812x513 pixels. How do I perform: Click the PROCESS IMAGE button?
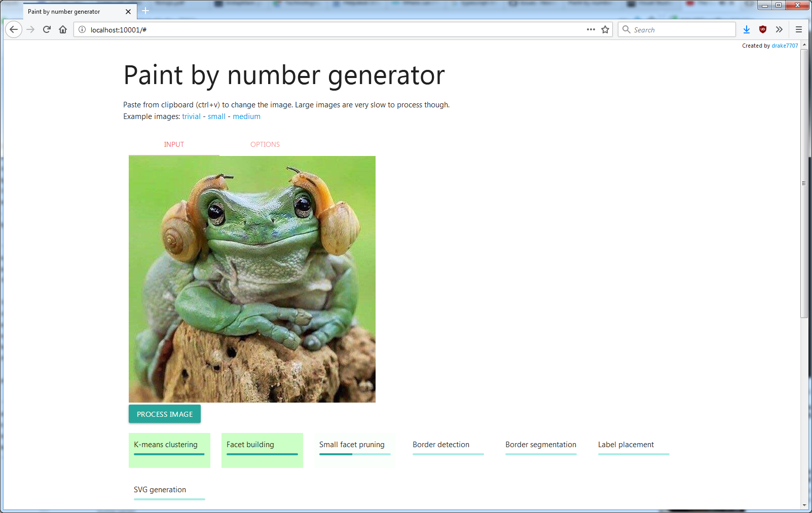click(165, 414)
